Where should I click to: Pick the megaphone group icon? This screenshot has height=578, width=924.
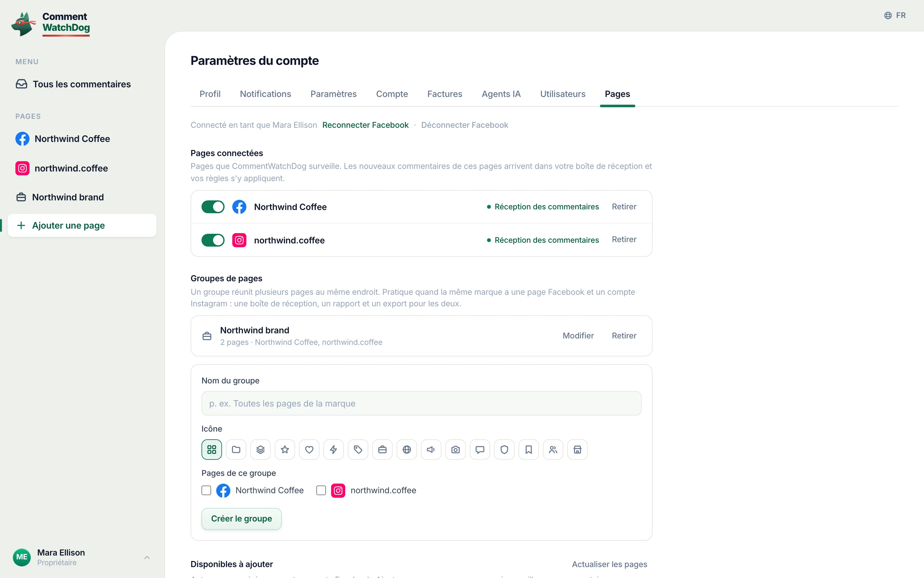[431, 450]
